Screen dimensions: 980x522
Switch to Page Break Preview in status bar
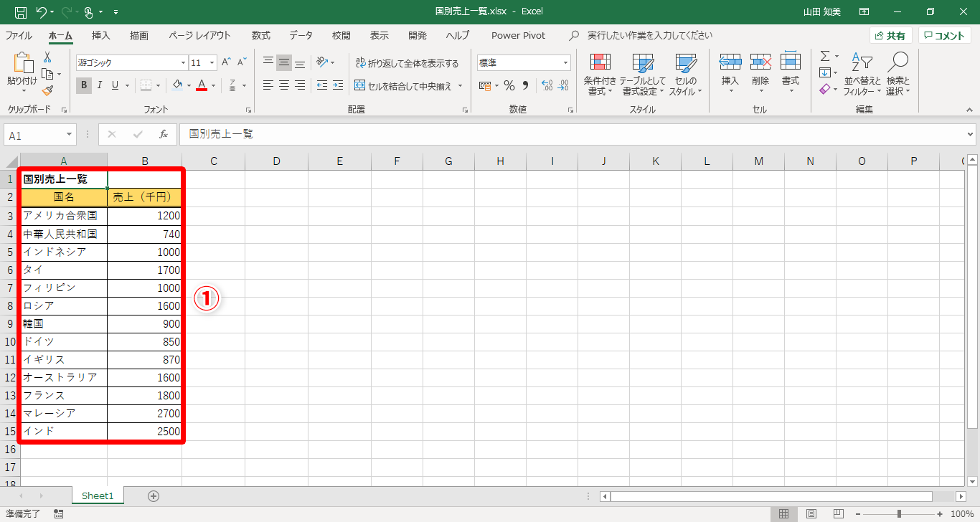837,514
